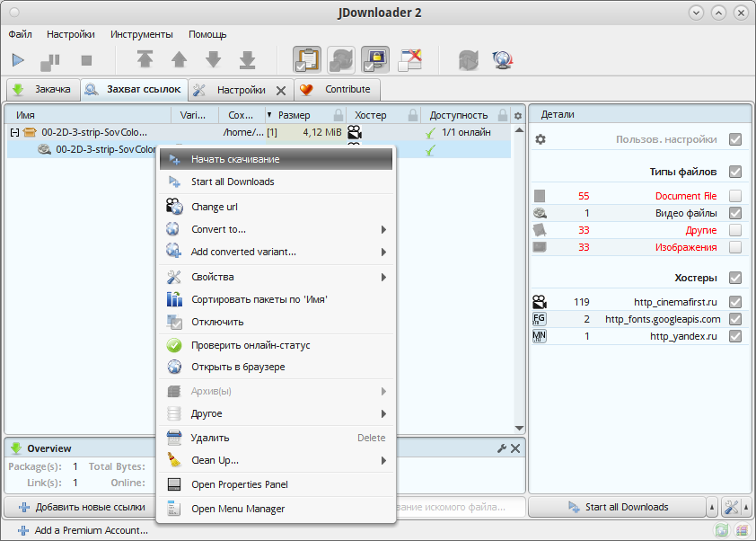Close the Overview panel with X
Viewport: 756px width, 541px height.
[x=515, y=448]
